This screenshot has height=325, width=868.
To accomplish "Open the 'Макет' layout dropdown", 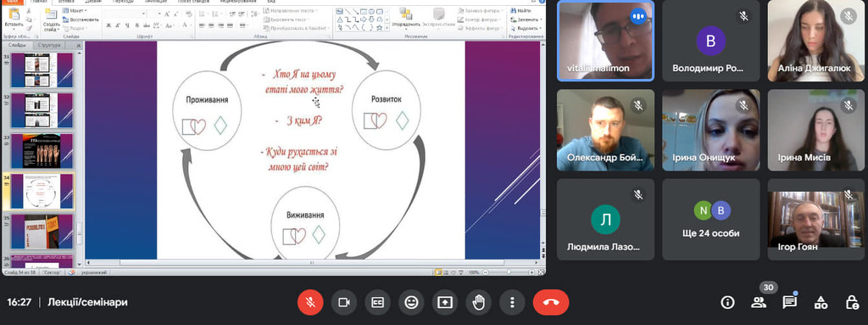I will (x=77, y=10).
